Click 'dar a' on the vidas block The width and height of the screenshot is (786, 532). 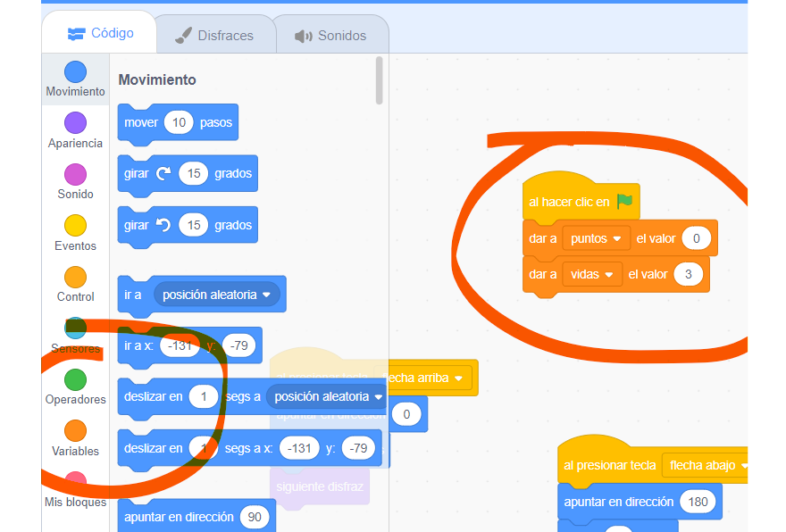(543, 274)
